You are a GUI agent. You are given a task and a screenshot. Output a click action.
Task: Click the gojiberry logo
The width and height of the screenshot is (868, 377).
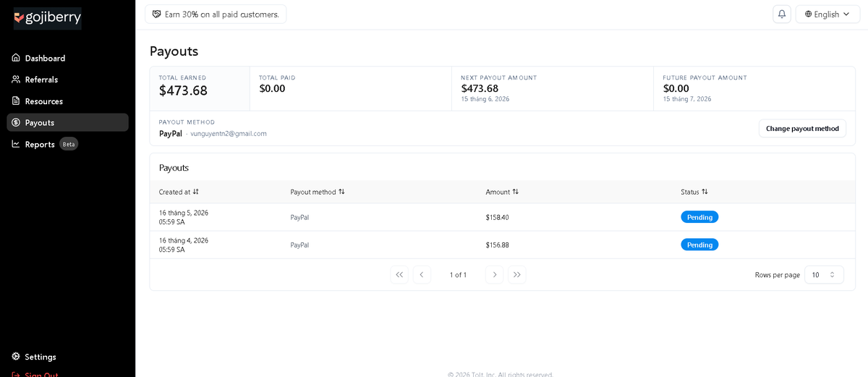coord(48,17)
